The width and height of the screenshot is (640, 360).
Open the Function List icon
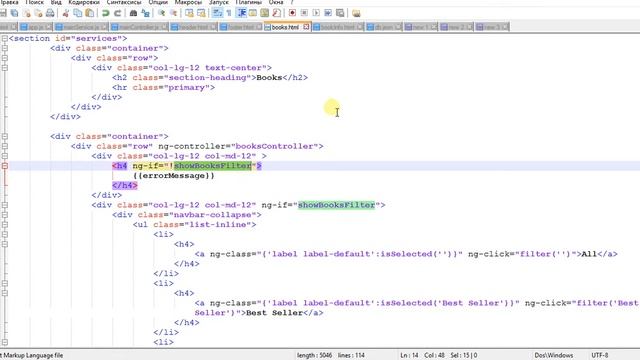(x=276, y=13)
